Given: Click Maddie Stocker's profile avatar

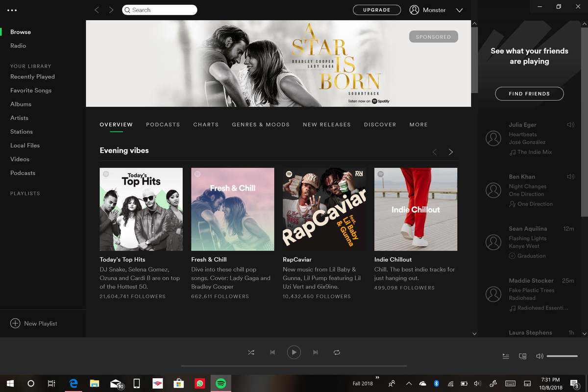Looking at the screenshot, I should point(493,294).
